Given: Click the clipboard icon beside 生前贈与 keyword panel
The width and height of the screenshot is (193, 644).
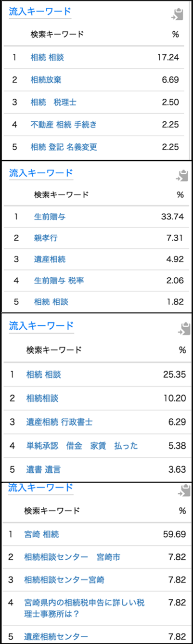Looking at the screenshot, I should click(182, 175).
